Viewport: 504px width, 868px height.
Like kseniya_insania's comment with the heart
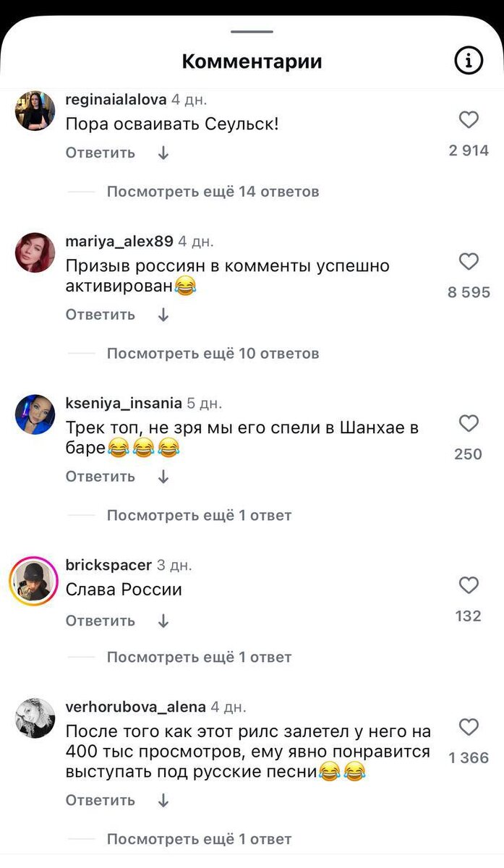coord(469,424)
